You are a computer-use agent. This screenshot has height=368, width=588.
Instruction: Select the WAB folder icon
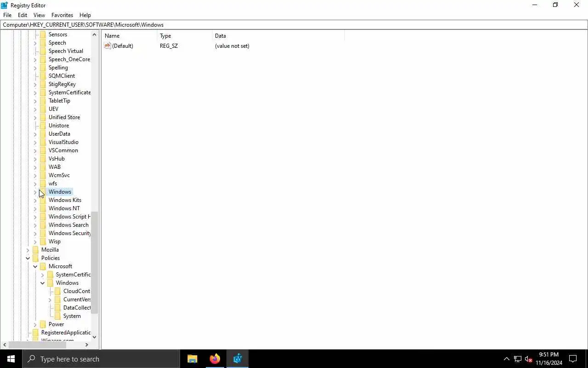click(43, 167)
